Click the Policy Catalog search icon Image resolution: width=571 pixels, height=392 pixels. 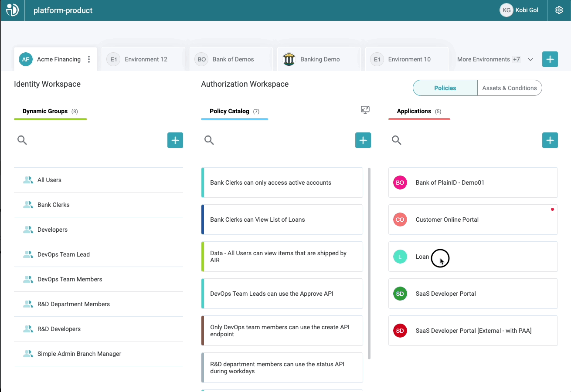coord(209,140)
